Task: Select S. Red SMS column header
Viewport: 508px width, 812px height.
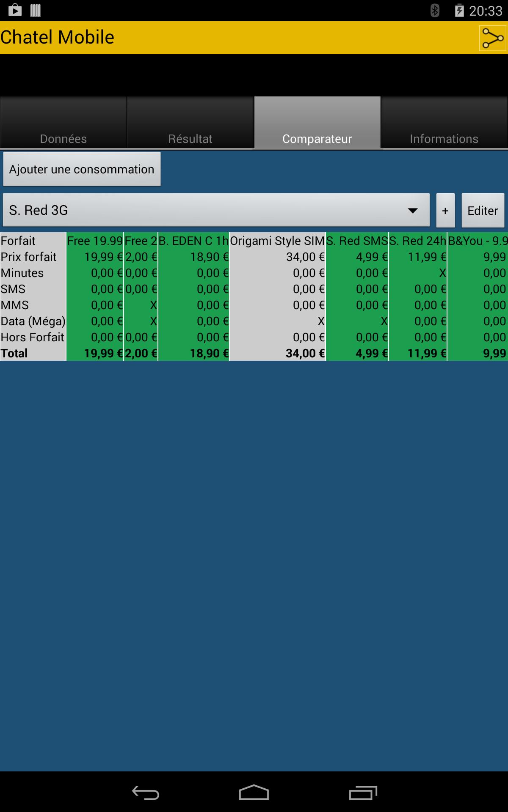Action: click(x=357, y=241)
